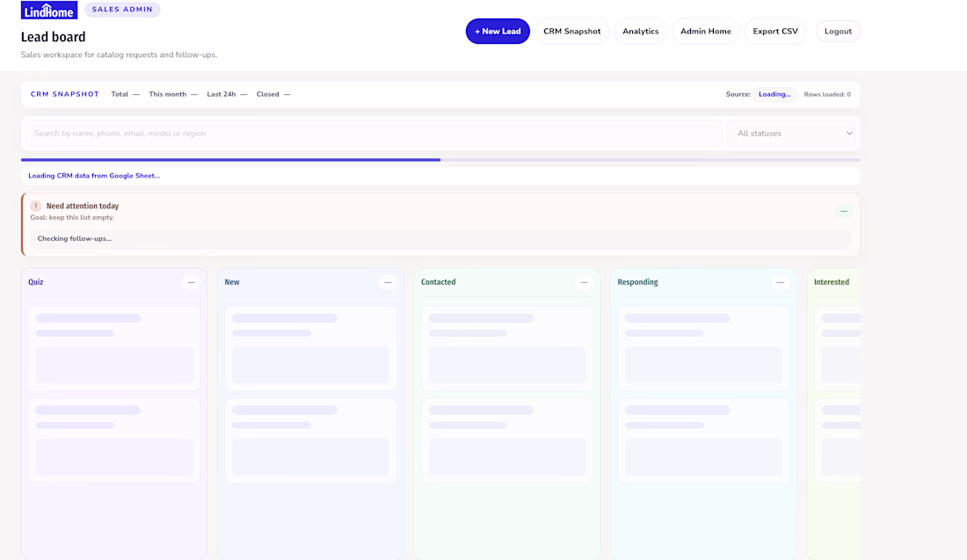Collapse the Need attention today panel
The width and height of the screenshot is (967, 560).
844,212
